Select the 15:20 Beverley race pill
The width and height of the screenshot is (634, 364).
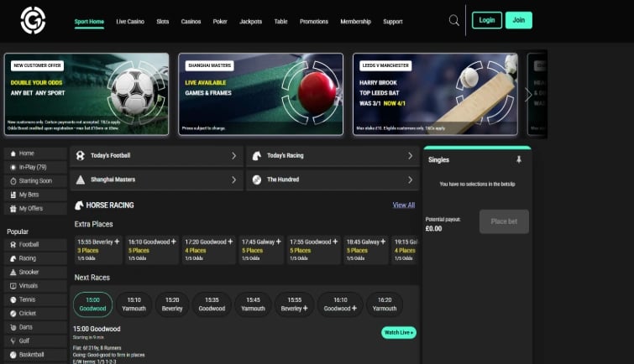coord(172,304)
